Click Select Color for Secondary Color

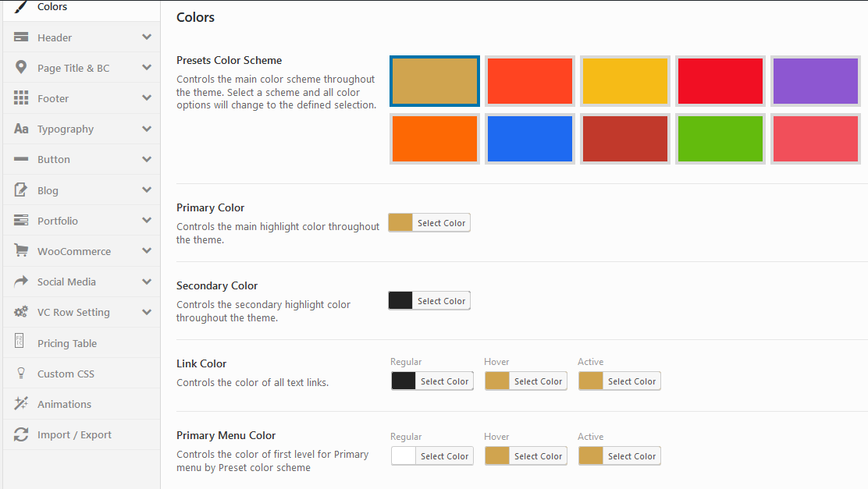[x=441, y=301]
